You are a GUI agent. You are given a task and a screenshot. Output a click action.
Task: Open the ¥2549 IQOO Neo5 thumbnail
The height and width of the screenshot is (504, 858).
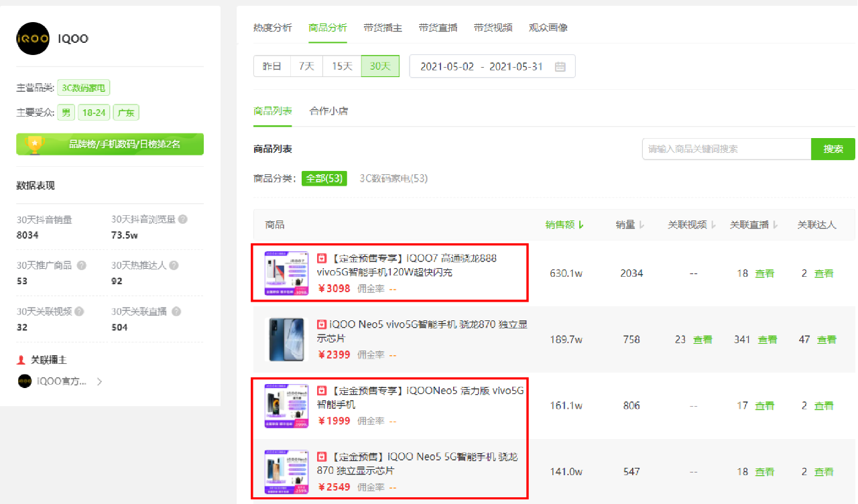pyautogui.click(x=287, y=472)
